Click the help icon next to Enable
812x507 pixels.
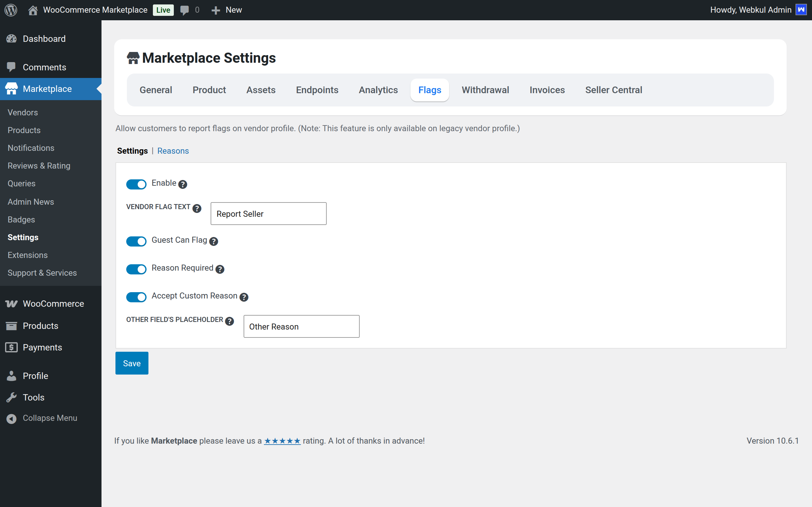[x=182, y=184]
